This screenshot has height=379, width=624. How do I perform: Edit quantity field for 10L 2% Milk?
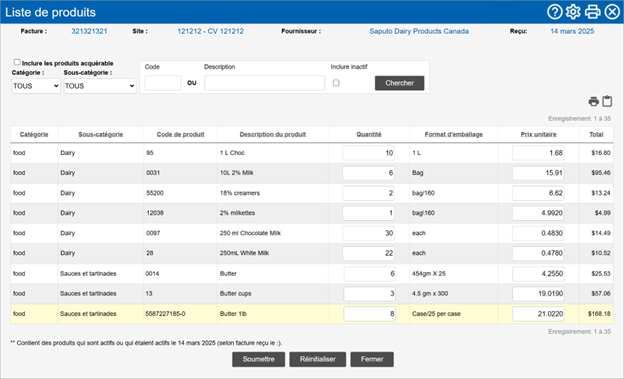click(x=369, y=173)
